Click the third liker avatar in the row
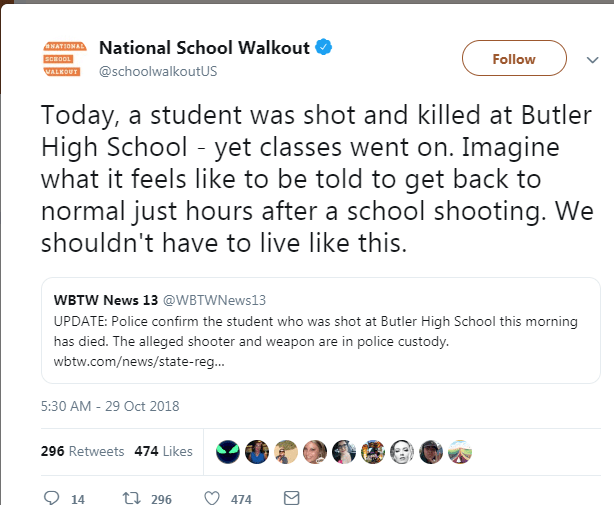The image size is (614, 505). pyautogui.click(x=286, y=451)
